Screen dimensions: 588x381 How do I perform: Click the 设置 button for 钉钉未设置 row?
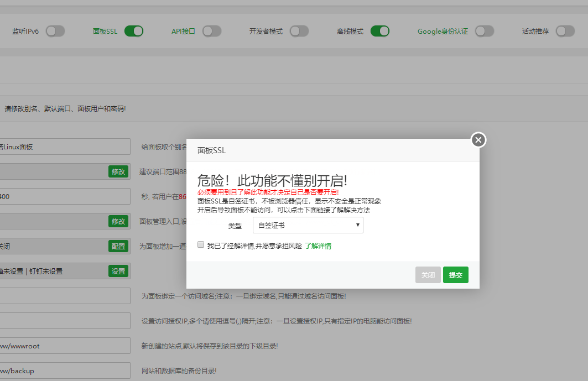pyautogui.click(x=118, y=271)
